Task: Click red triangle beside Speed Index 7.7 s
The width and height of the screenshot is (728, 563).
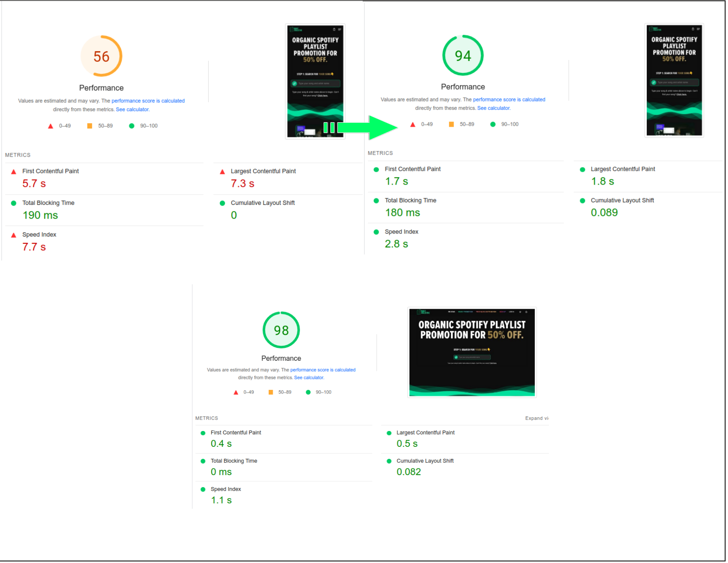Action: tap(14, 235)
